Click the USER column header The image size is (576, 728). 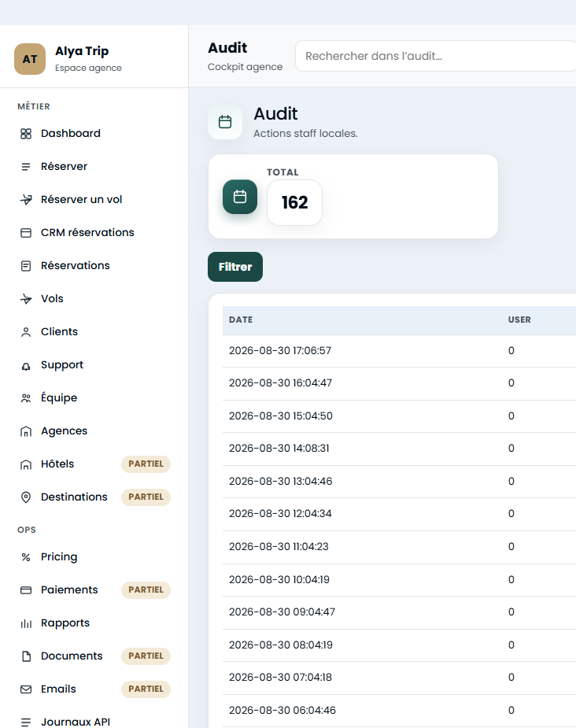pyautogui.click(x=519, y=320)
